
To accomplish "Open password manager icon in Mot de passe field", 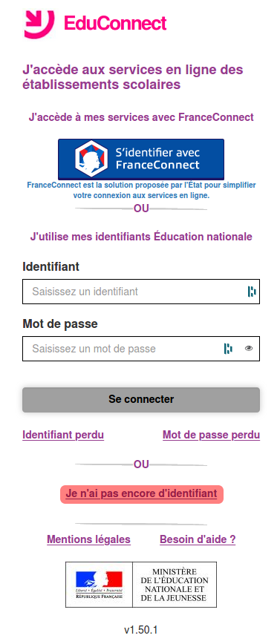I will (228, 349).
